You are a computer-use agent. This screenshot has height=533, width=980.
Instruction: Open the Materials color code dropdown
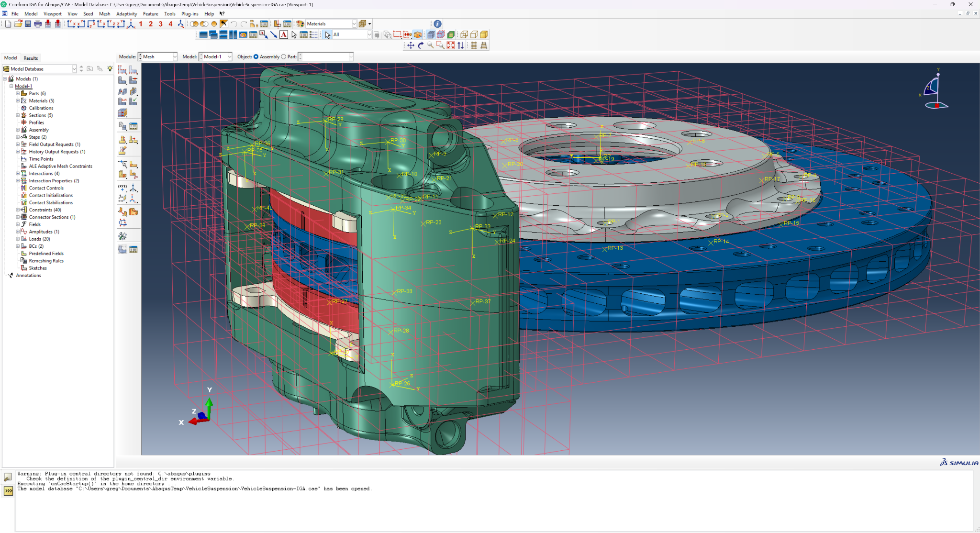[331, 24]
